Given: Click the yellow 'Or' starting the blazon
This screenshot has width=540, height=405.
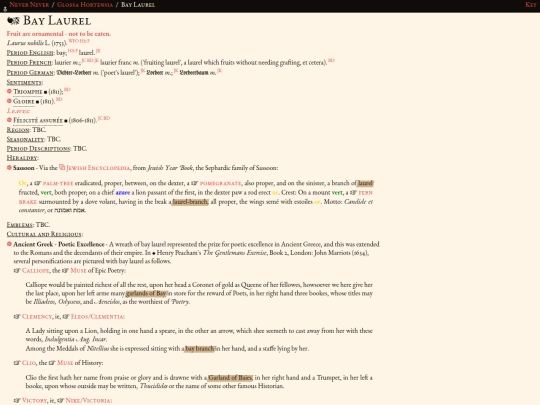Looking at the screenshot, I should [22, 183].
